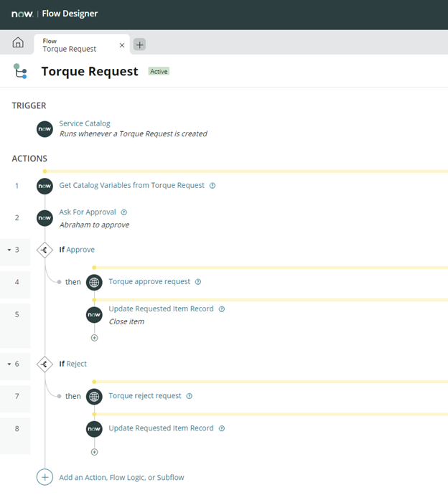This screenshot has height=495, width=448.
Task: Click the Active status badge
Action: [x=159, y=71]
